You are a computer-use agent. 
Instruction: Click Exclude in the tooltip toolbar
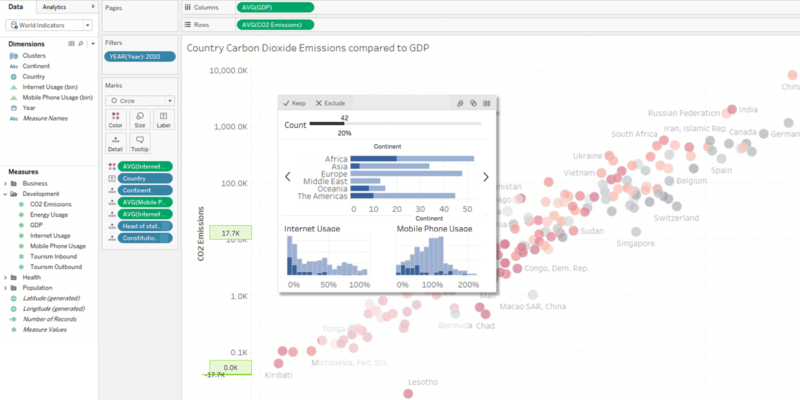(x=330, y=103)
